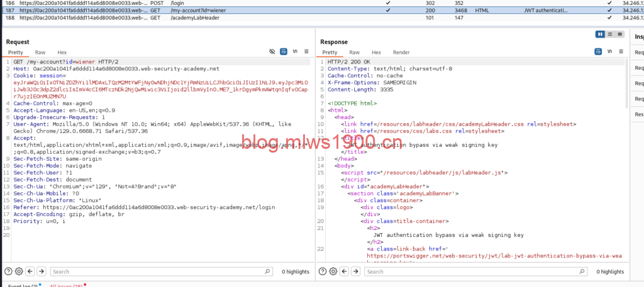Open Request panel hamburger options menu
This screenshot has height=287, width=644.
[x=306, y=51]
